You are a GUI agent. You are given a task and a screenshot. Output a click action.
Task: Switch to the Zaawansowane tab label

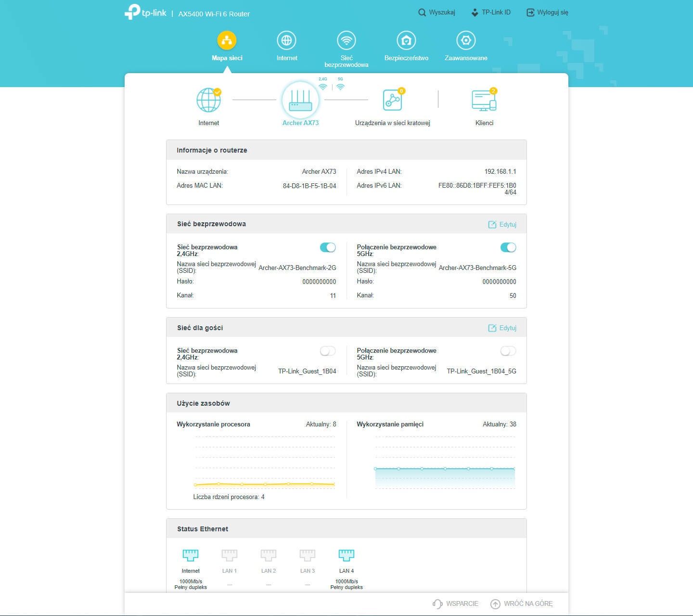coord(466,58)
